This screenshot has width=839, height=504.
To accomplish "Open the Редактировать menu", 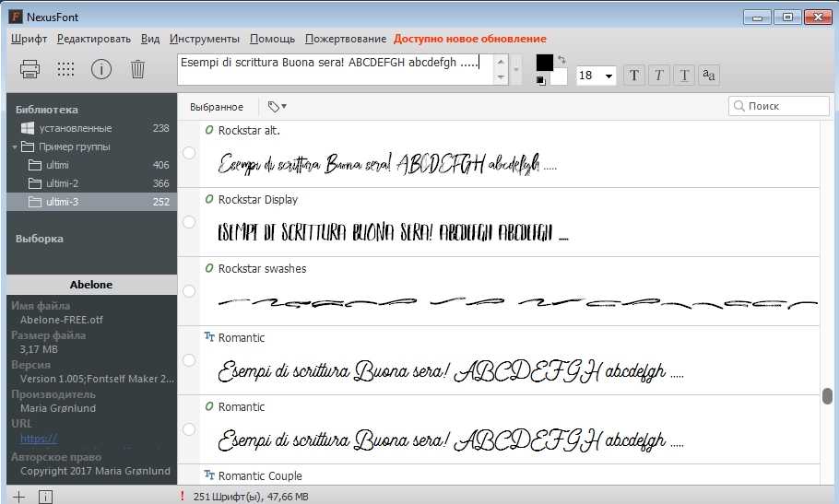I will tap(94, 39).
